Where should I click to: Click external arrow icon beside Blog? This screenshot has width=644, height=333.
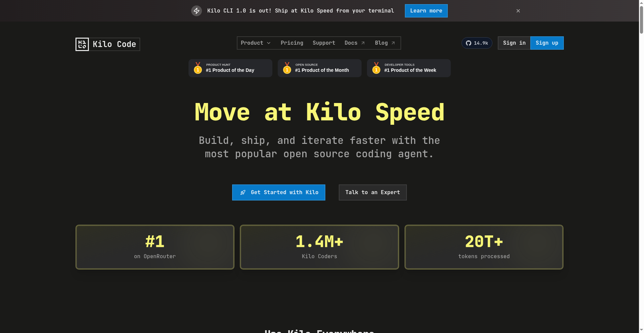coord(393,43)
